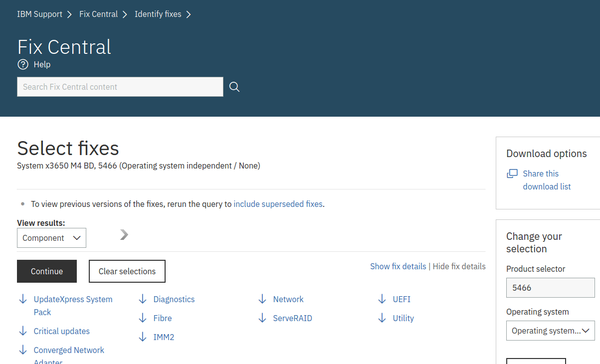Jump to Diagnostics section
Image resolution: width=600 pixels, height=364 pixels.
point(174,299)
